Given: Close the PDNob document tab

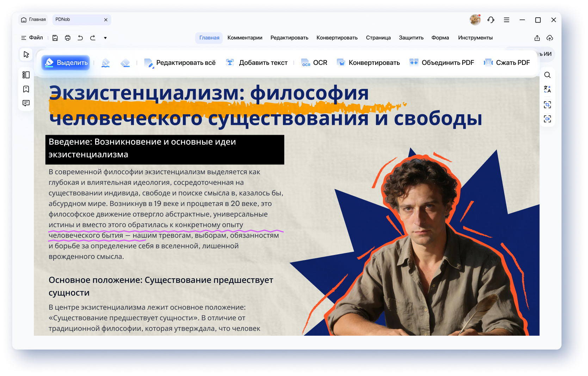Looking at the screenshot, I should point(106,20).
